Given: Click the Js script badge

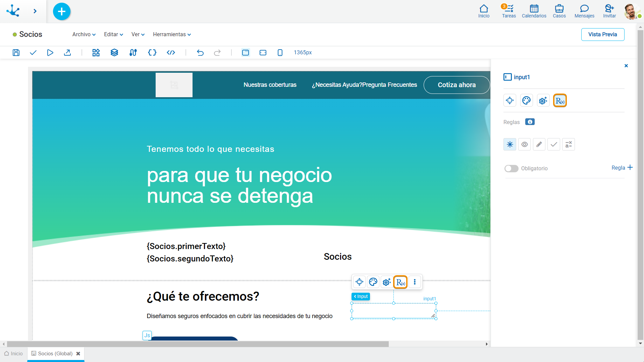Looking at the screenshot, I should (147, 336).
